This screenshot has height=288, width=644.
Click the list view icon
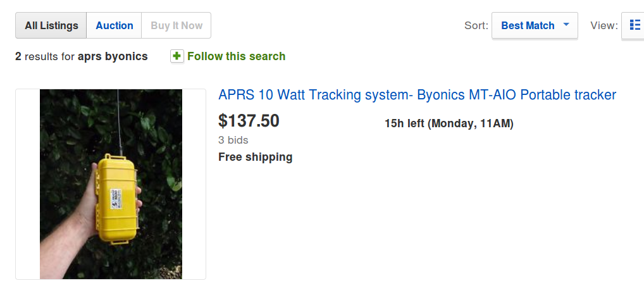635,26
